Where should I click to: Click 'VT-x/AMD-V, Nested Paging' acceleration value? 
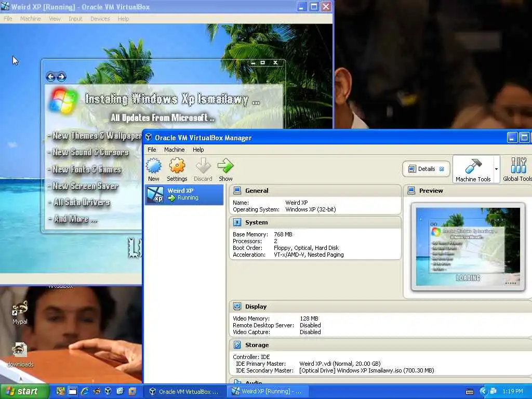[309, 255]
